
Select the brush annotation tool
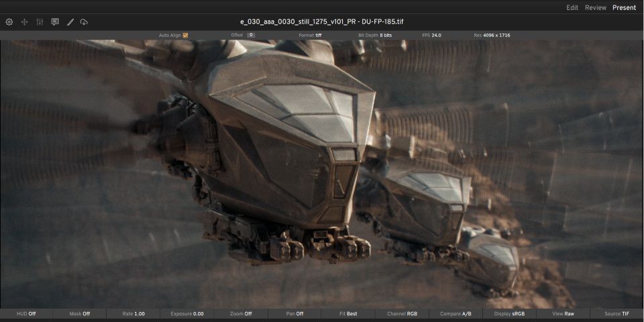70,22
